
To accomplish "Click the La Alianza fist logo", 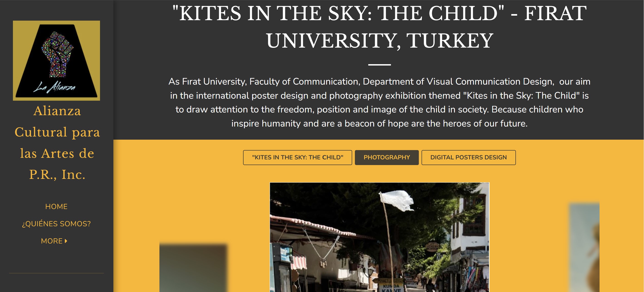I will pos(56,61).
